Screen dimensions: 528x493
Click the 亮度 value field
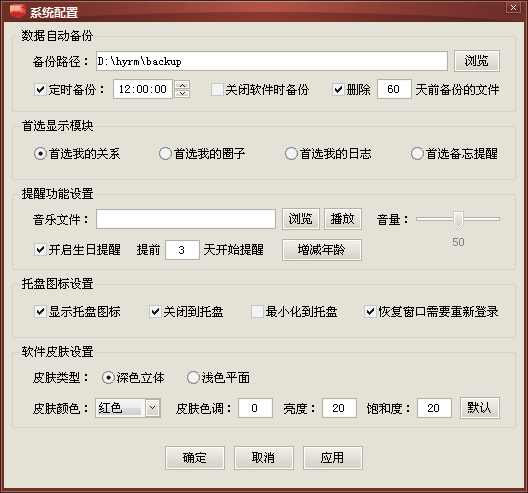(339, 408)
